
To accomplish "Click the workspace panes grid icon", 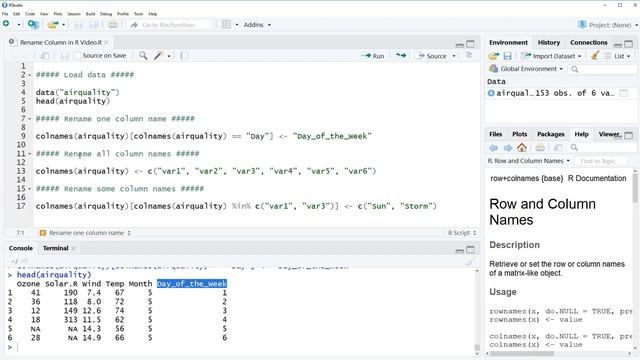I will click(x=226, y=24).
